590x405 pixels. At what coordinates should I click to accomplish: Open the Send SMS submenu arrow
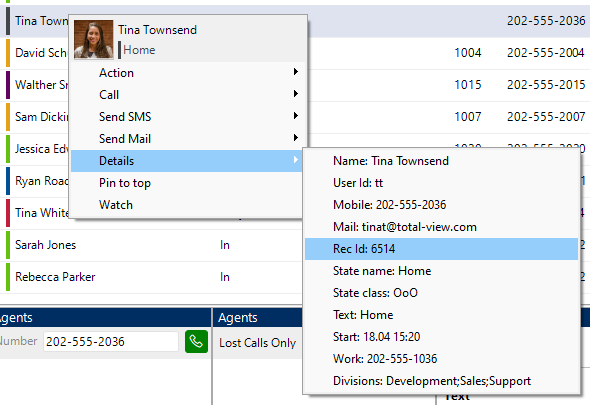pos(296,116)
